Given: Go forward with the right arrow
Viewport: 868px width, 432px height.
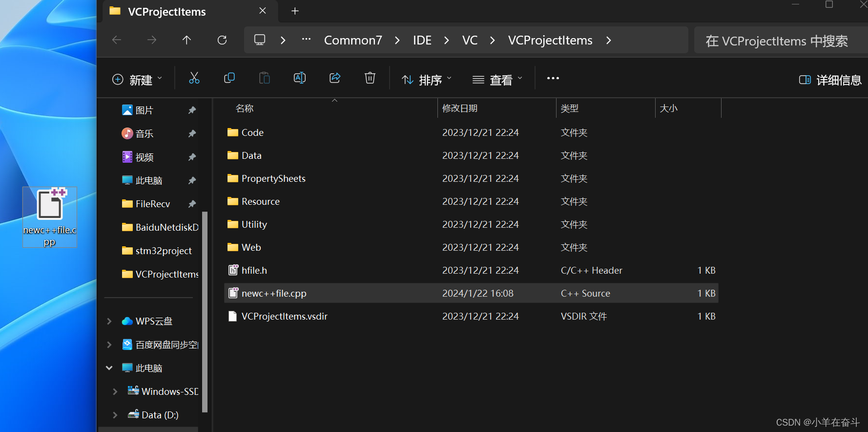Looking at the screenshot, I should (x=152, y=40).
